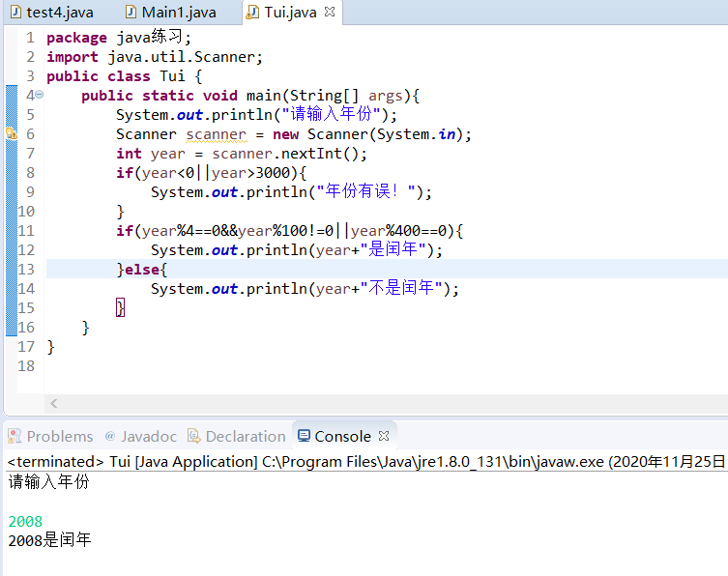The image size is (728, 576).
Task: Click the leap year if condition on line 11
Action: pos(290,231)
